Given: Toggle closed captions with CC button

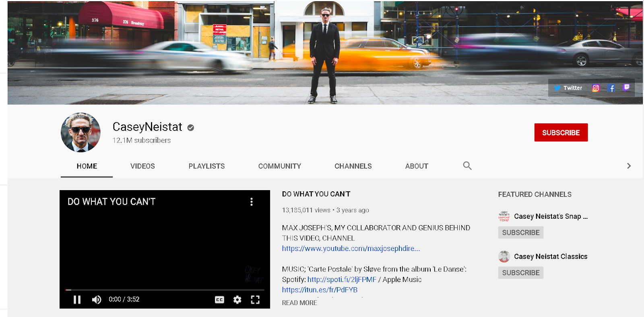Looking at the screenshot, I should (x=219, y=299).
